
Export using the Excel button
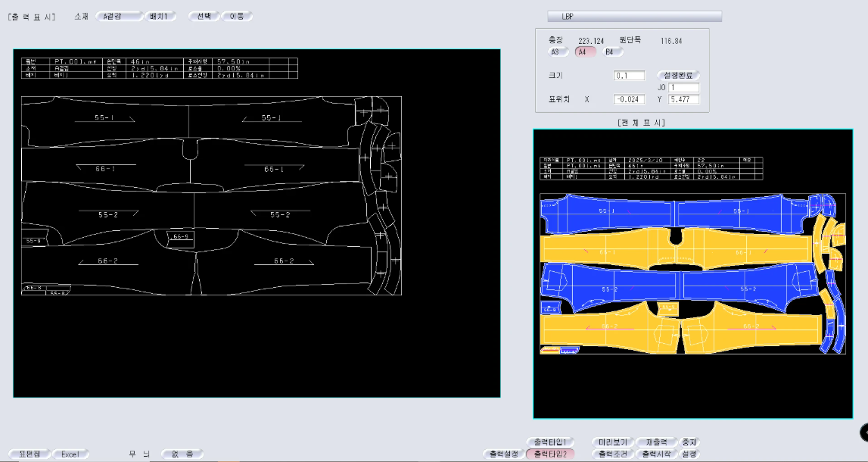pos(70,454)
